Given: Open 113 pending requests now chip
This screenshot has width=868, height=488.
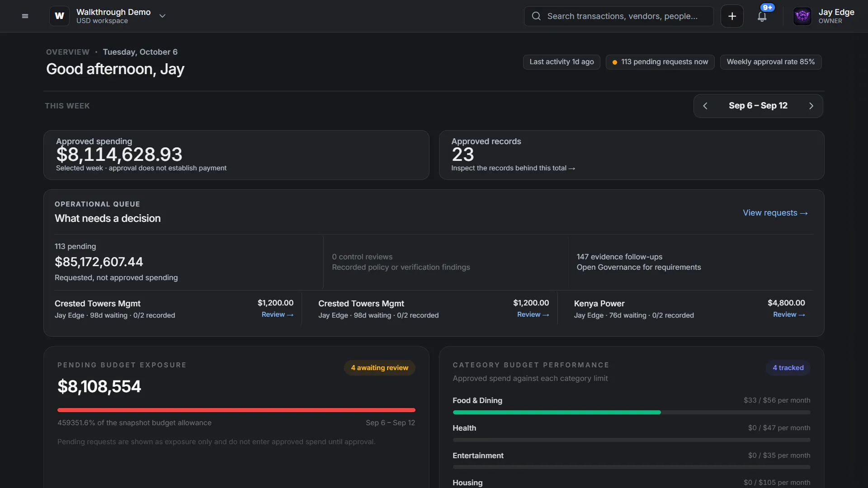Looking at the screenshot, I should tap(660, 62).
